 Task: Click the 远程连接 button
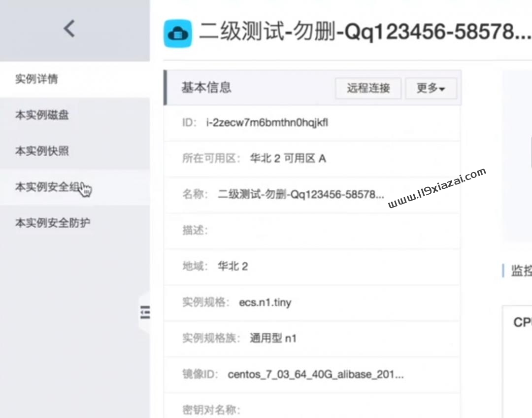pos(368,88)
